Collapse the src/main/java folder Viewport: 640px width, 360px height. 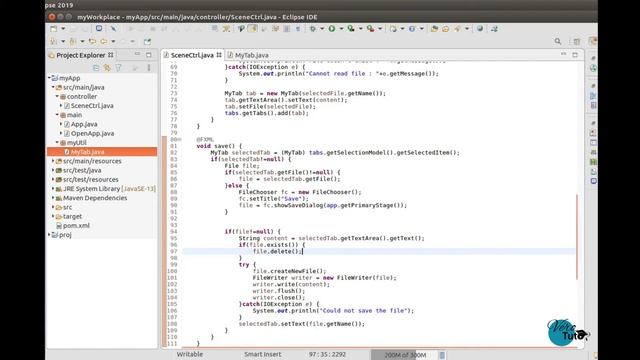[x=53, y=87]
